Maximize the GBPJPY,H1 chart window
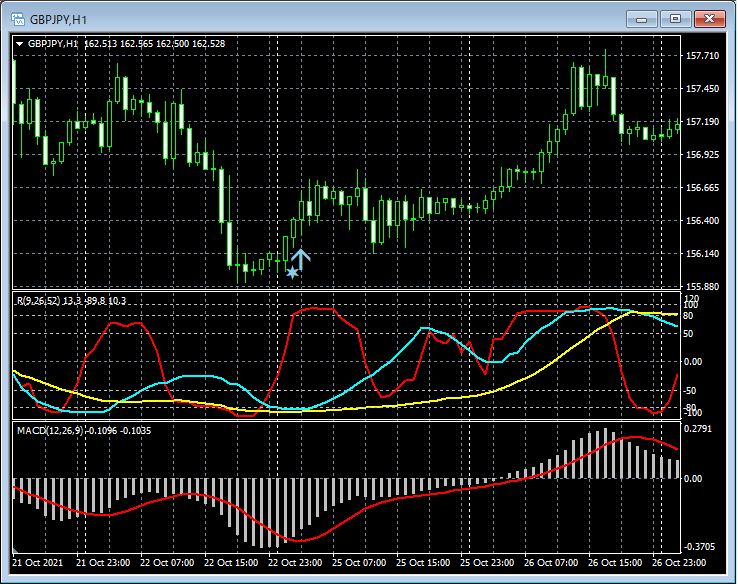The image size is (738, 584). coord(675,18)
